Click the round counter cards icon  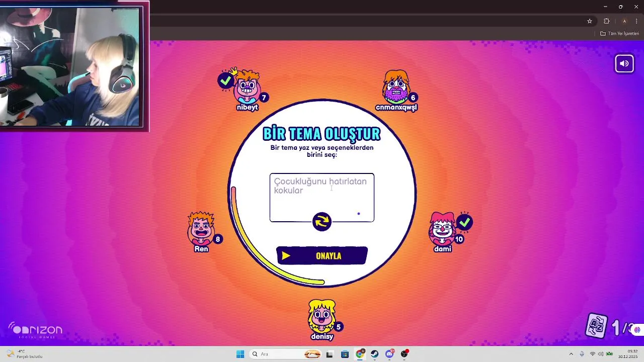[x=597, y=326]
